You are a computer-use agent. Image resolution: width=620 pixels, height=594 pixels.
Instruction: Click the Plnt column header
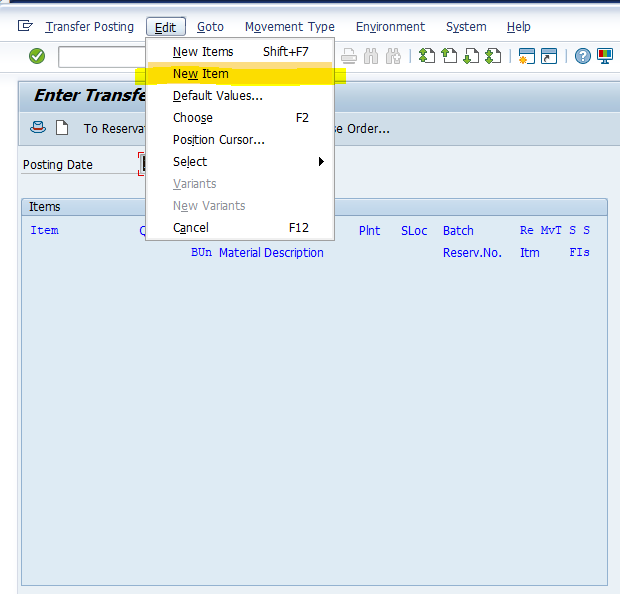(x=369, y=231)
